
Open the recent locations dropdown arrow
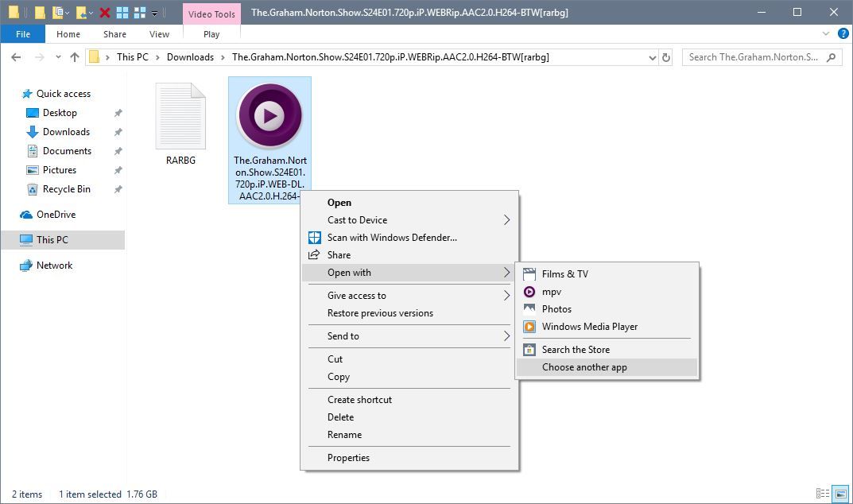pyautogui.click(x=58, y=57)
